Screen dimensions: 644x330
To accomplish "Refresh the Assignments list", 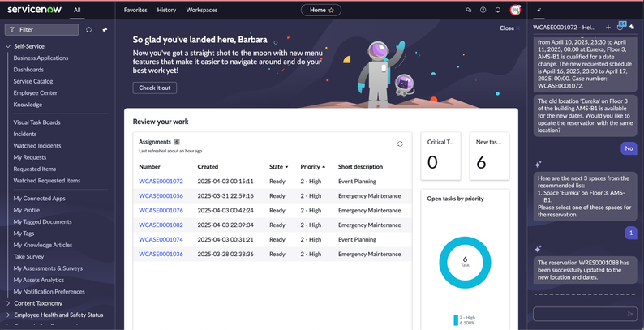I will (x=400, y=144).
